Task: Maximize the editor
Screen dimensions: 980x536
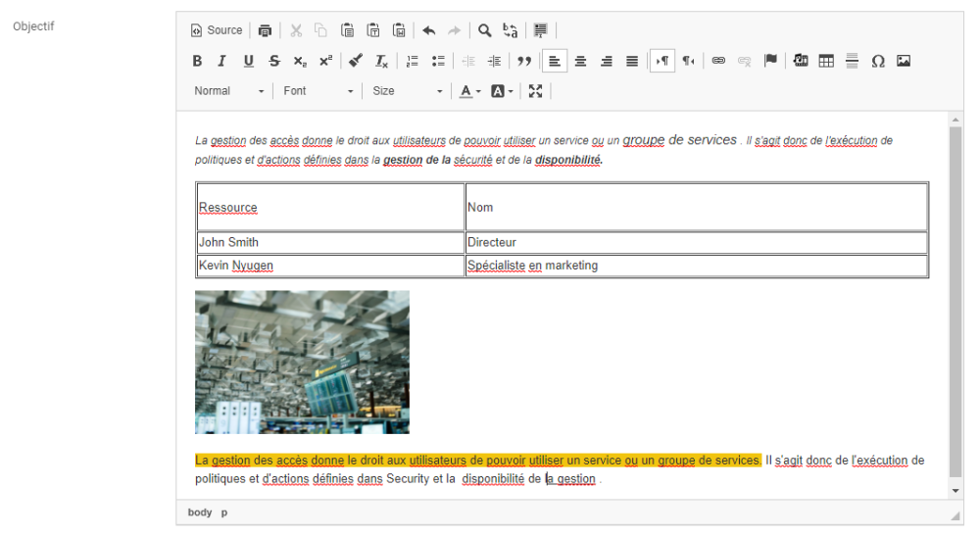Action: pos(535,91)
